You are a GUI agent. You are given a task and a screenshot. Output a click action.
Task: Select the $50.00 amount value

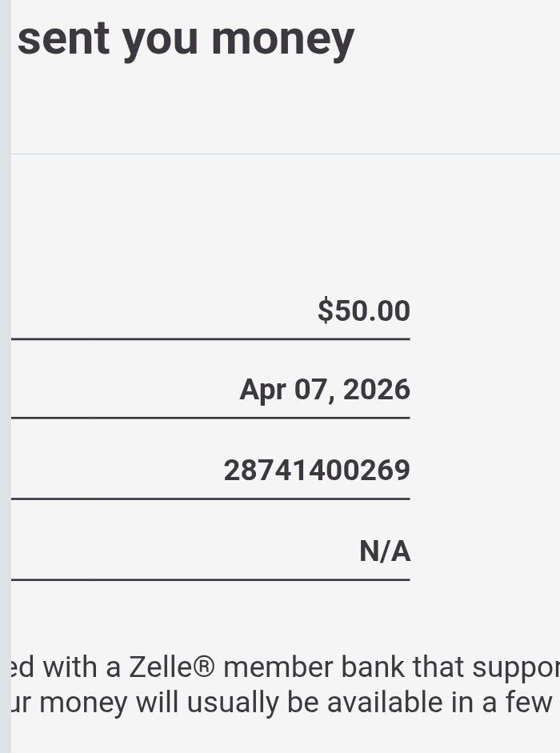[x=363, y=310]
